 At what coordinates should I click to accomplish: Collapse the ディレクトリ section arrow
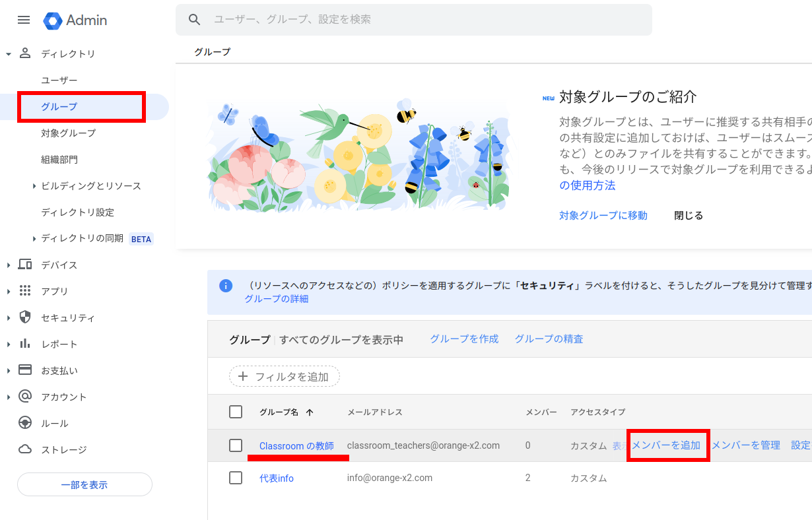[x=9, y=54]
